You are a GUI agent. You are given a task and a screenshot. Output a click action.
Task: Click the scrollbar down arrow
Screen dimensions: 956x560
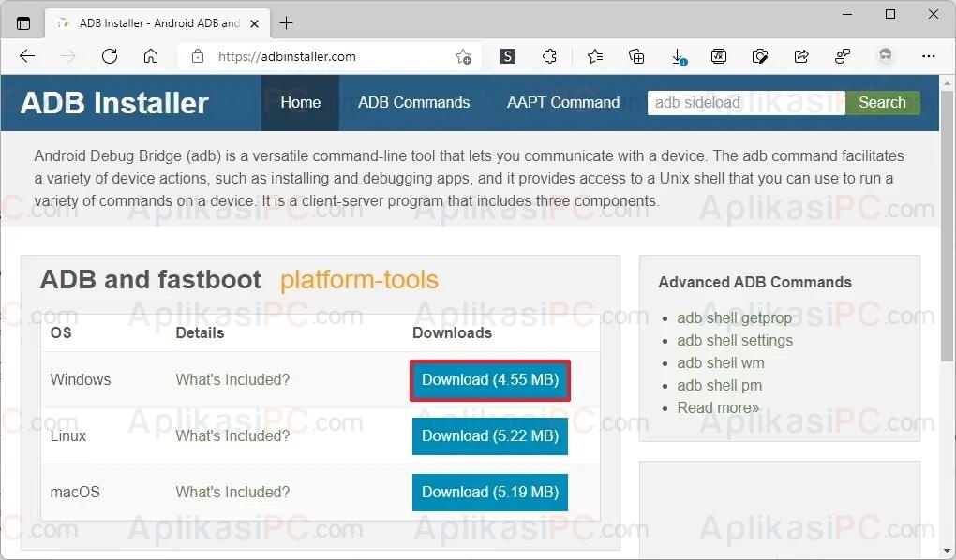pyautogui.click(x=947, y=551)
